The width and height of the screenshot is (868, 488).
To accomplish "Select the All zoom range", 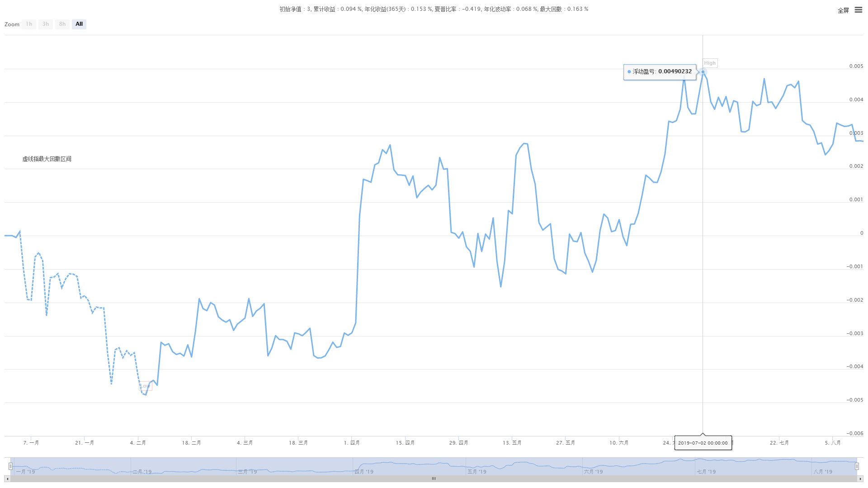I will 79,24.
